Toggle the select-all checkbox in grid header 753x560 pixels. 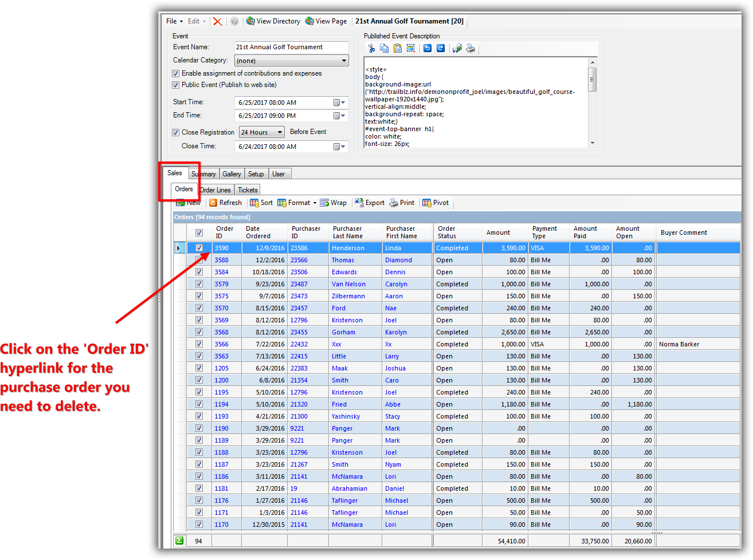pyautogui.click(x=199, y=232)
